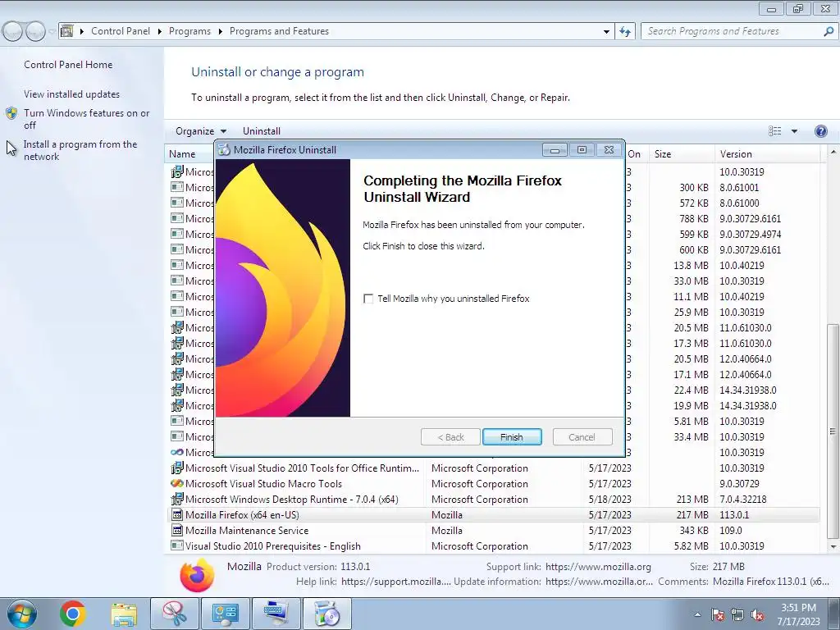The width and height of the screenshot is (840, 630).
Task: Select Microsoft Visual Studio Macro Tools row
Action: [494, 484]
